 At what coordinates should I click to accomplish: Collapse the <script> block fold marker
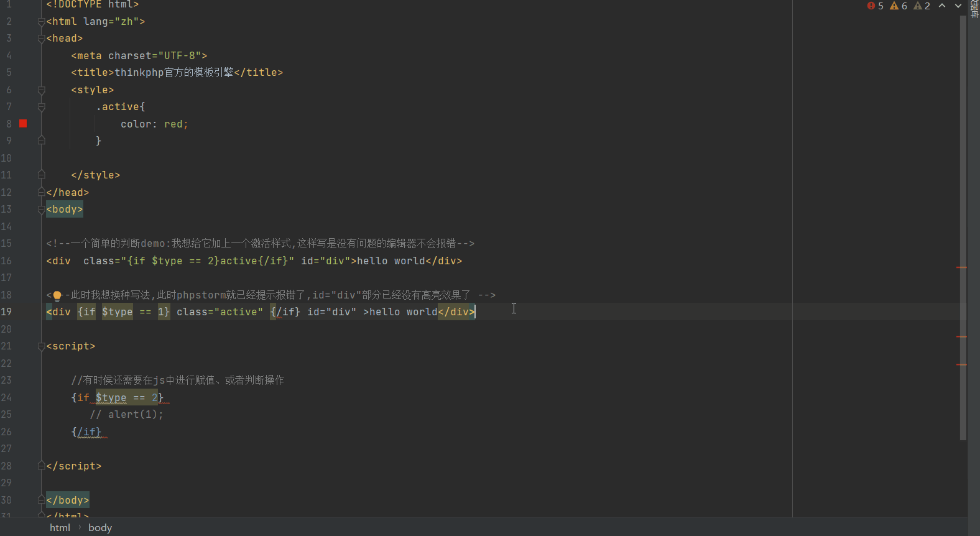point(41,346)
